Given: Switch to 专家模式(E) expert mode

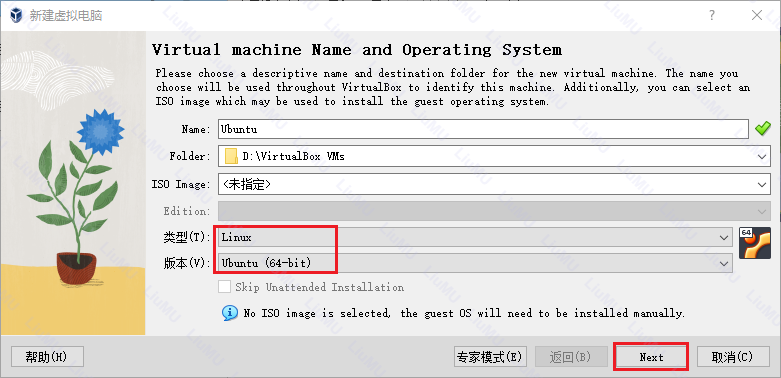Looking at the screenshot, I should (x=490, y=357).
